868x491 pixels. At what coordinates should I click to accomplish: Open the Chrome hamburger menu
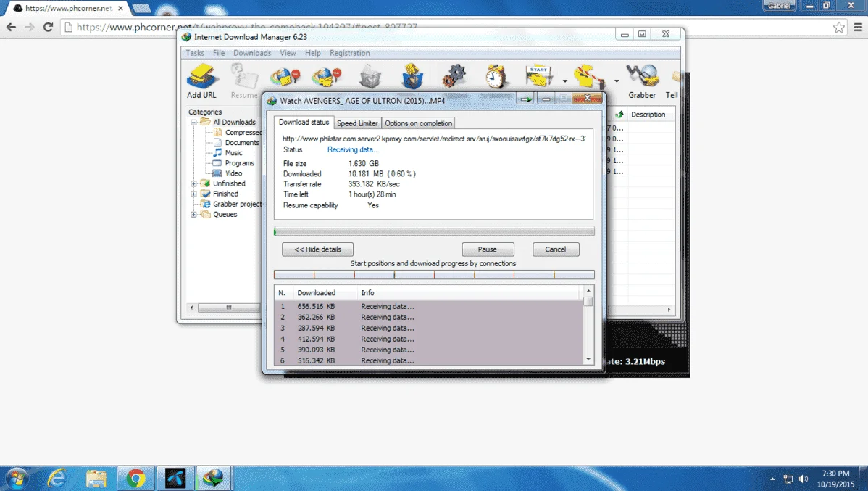click(858, 27)
